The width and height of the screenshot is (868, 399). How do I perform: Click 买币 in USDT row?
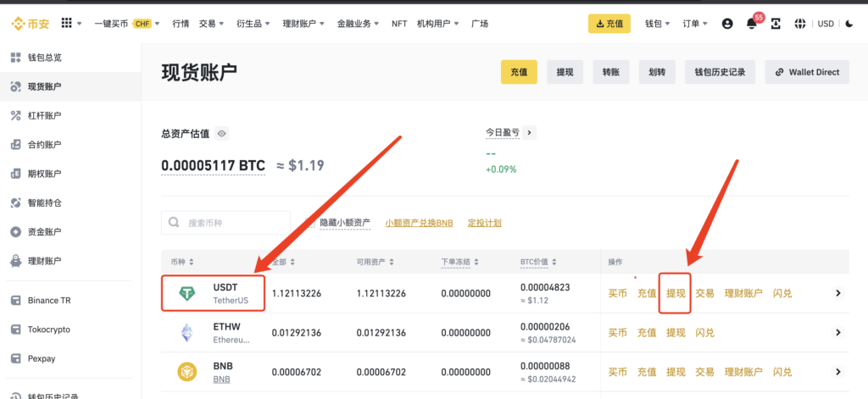click(x=617, y=293)
